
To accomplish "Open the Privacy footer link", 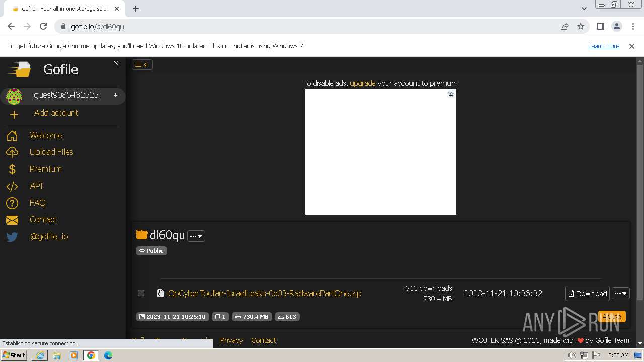I will click(x=231, y=340).
